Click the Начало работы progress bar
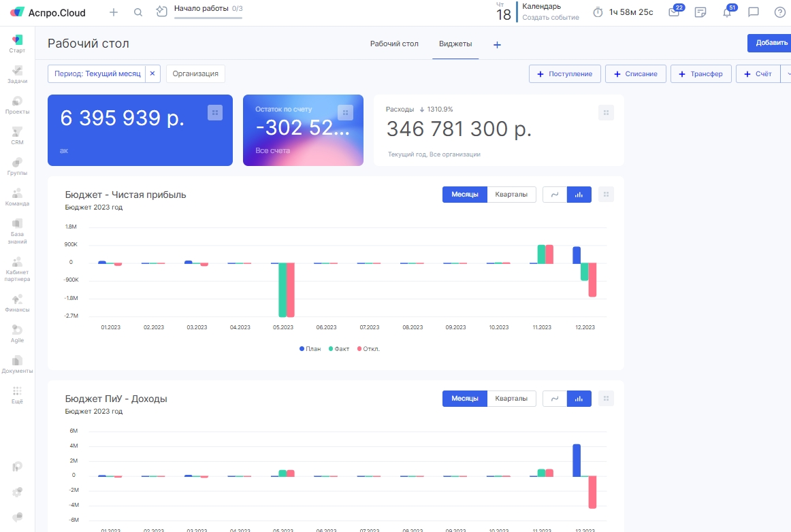This screenshot has width=791, height=532. [208, 17]
